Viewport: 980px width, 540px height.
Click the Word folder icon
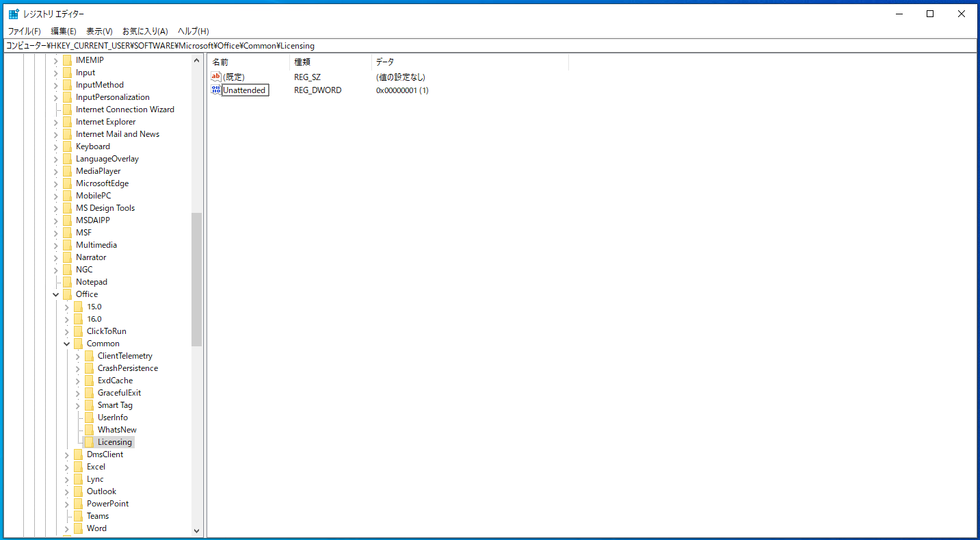pyautogui.click(x=79, y=528)
